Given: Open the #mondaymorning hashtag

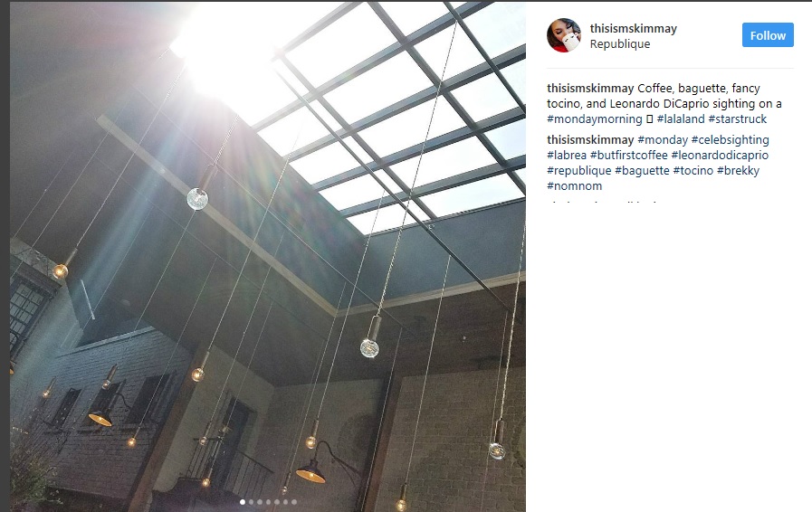Looking at the screenshot, I should [595, 119].
